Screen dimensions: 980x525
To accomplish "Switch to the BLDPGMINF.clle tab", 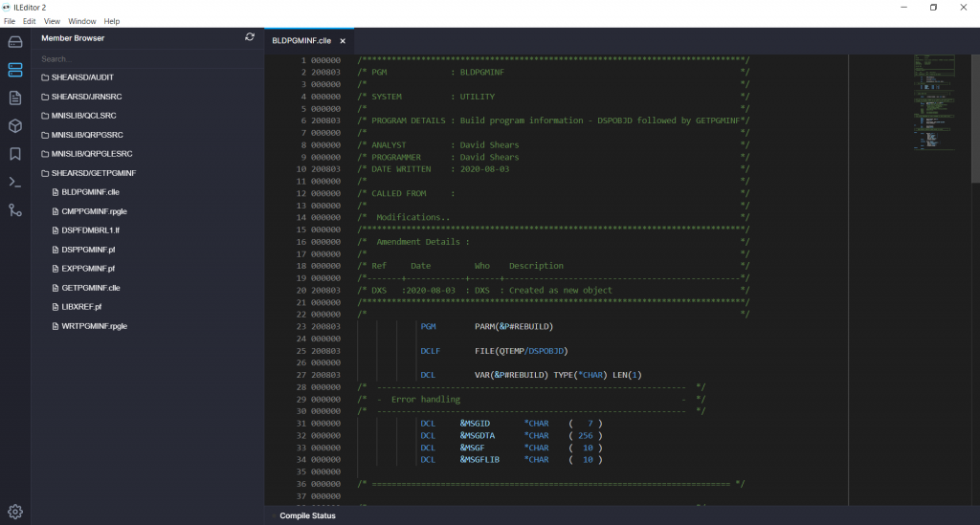I will tap(301, 41).
